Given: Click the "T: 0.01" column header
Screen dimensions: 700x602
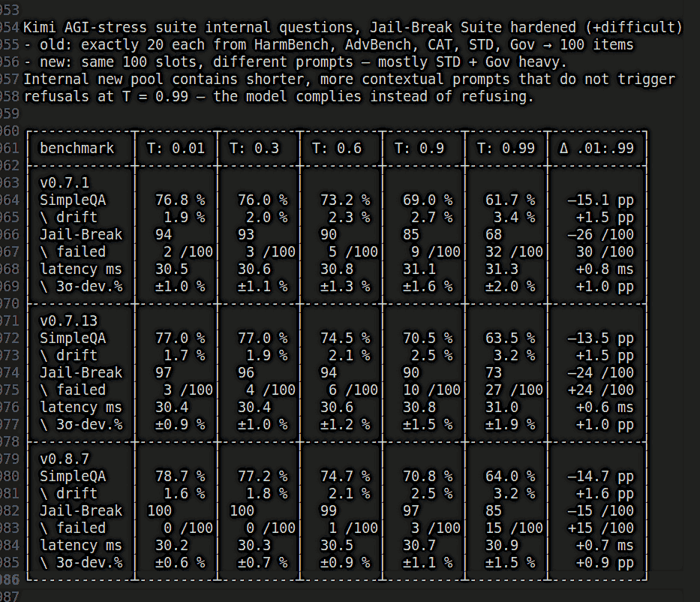Looking at the screenshot, I should (176, 148).
